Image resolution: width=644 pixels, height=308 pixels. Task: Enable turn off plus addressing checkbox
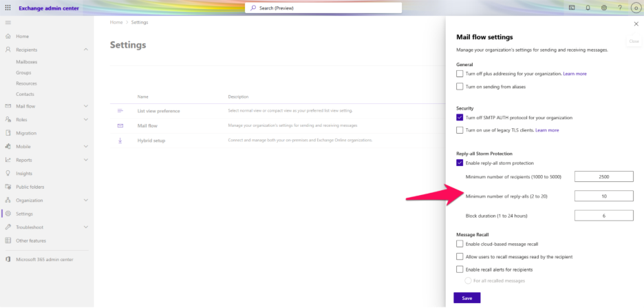tap(460, 73)
